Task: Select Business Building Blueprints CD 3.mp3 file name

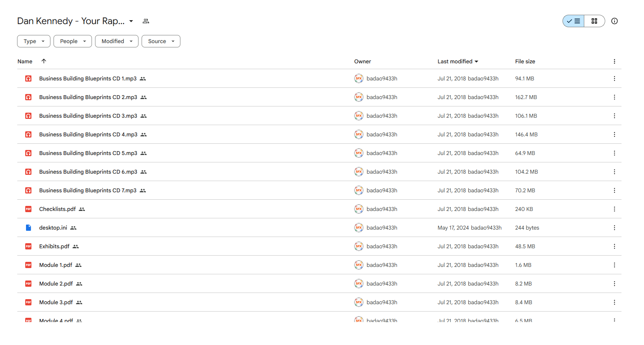Action: pyautogui.click(x=88, y=116)
